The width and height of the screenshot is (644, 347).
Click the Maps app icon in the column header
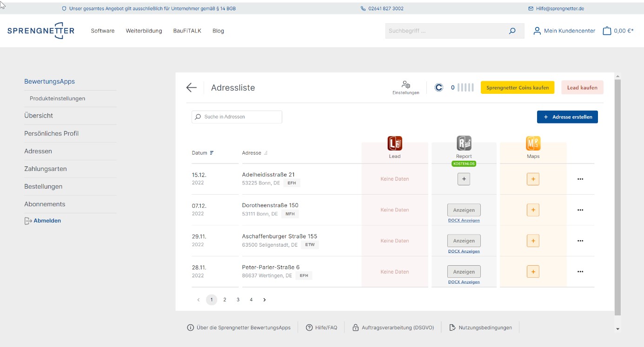[x=533, y=143]
